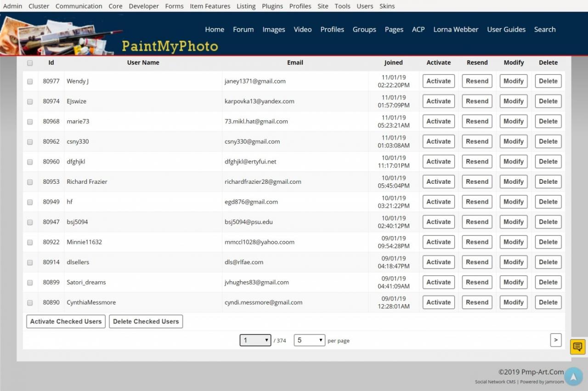This screenshot has width=588, height=391.
Task: Click the PaintMyPhoto logo image
Action: pyautogui.click(x=110, y=35)
